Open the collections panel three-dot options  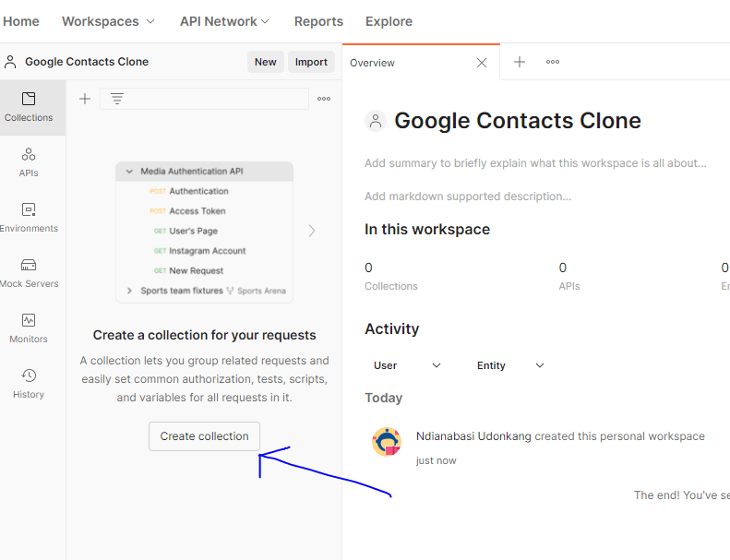click(324, 99)
